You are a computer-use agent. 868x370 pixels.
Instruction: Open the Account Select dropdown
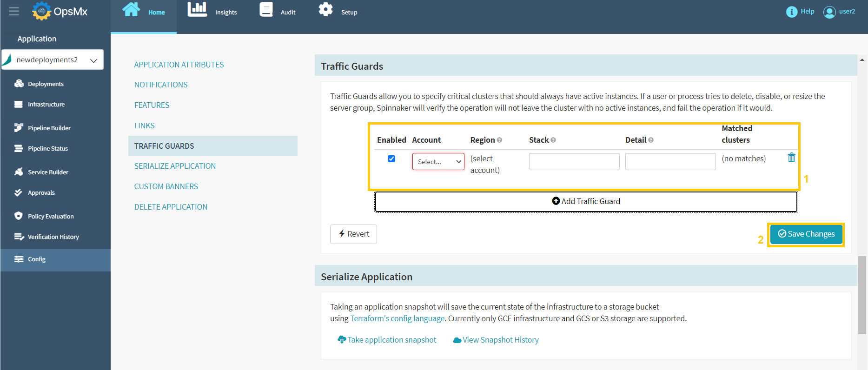click(x=438, y=162)
